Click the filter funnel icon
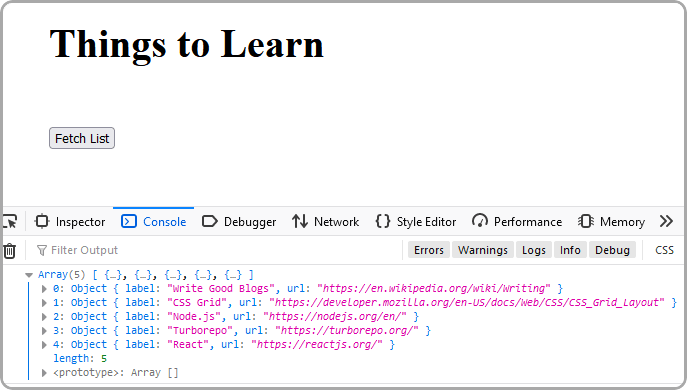Screen dimensions: 687x390 pyautogui.click(x=42, y=251)
